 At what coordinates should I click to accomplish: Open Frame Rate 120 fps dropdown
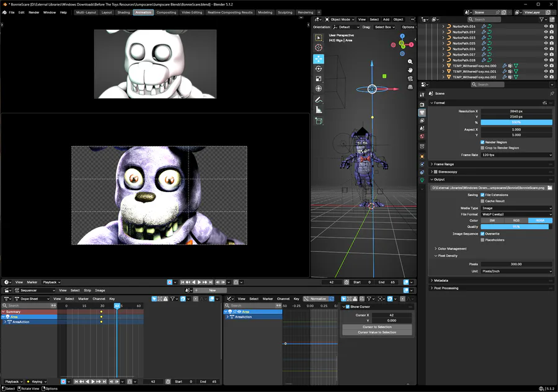click(x=516, y=155)
